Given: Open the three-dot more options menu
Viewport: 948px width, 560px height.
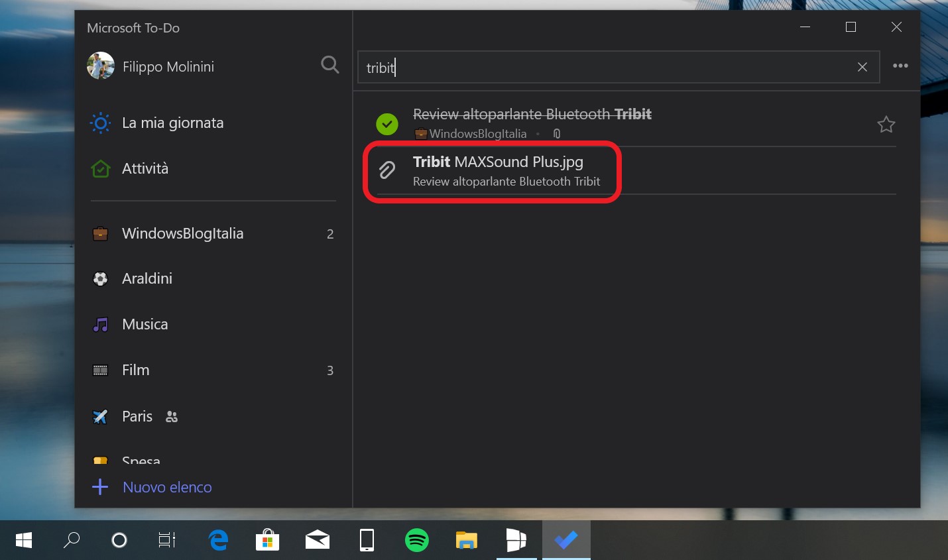Looking at the screenshot, I should tap(900, 66).
